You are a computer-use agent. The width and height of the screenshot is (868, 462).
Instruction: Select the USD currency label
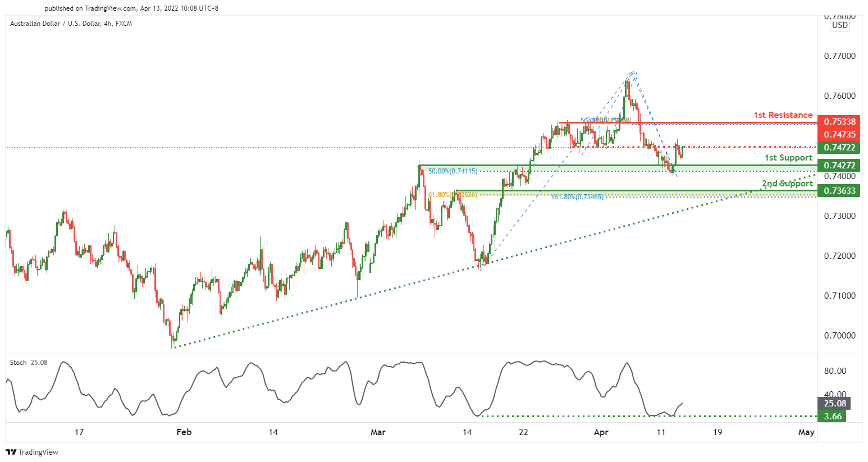coord(840,25)
